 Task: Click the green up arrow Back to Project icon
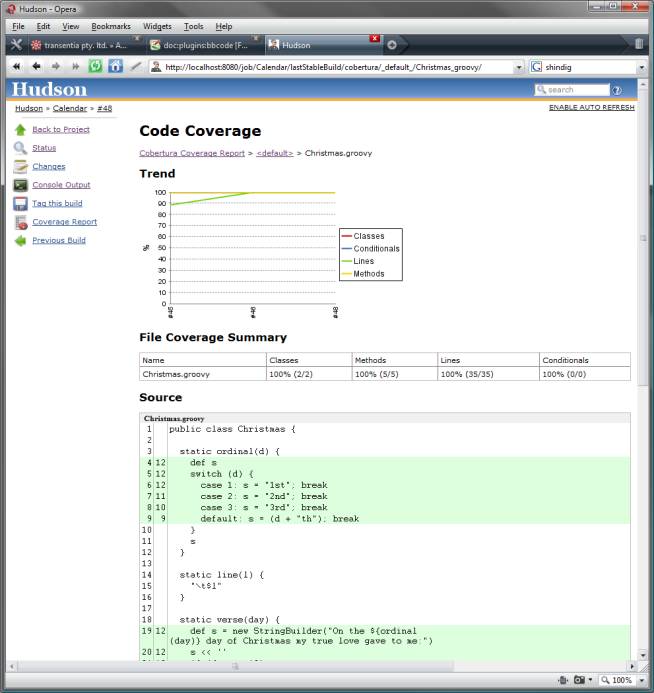coord(20,129)
